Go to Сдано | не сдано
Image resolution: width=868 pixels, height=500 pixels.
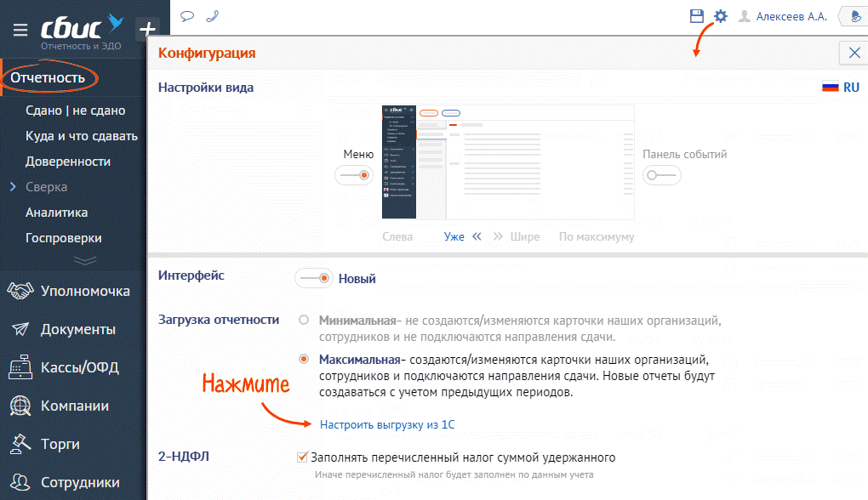pos(75,111)
